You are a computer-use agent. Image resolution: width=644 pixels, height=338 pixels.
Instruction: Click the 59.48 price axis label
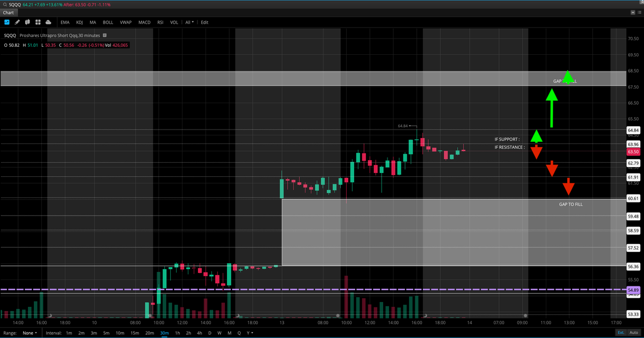coord(633,216)
